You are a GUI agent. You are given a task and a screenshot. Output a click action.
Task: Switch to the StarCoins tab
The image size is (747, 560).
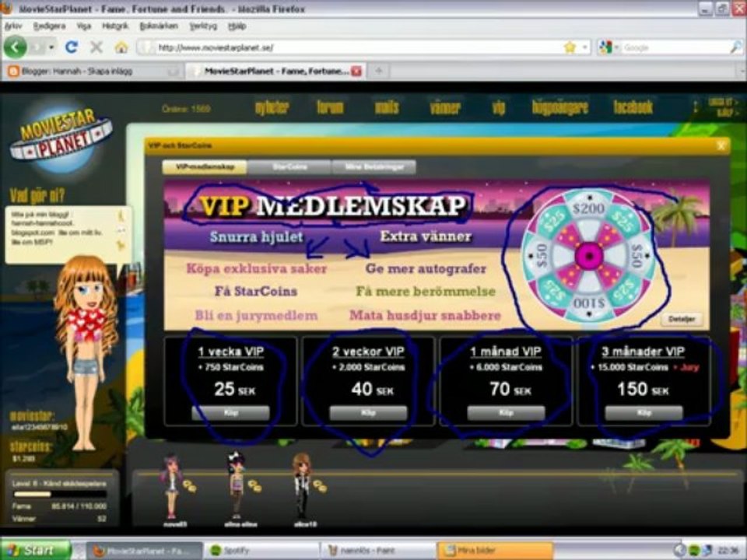289,167
